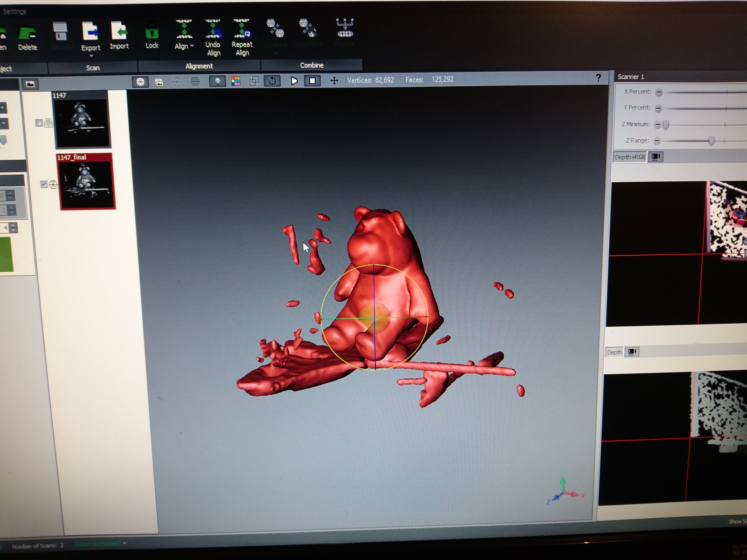Click the scan-type icon next to 1147

click(49, 123)
